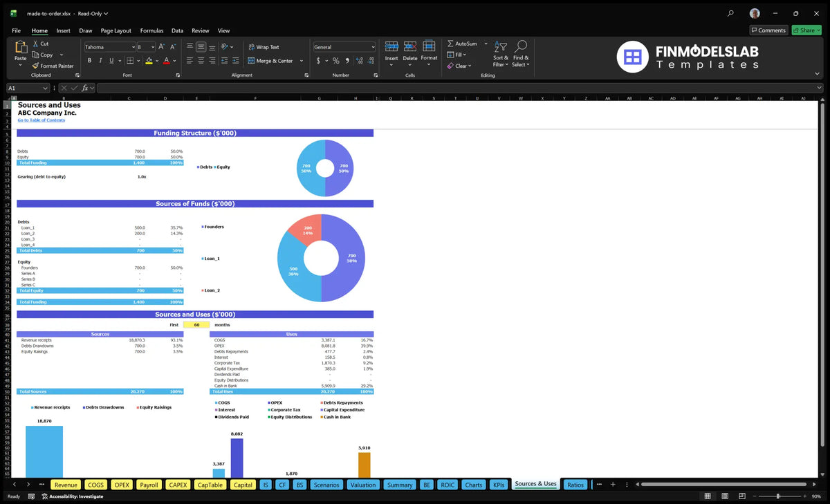Click the Insert cells icon
The height and width of the screenshot is (504, 830).
click(x=391, y=46)
